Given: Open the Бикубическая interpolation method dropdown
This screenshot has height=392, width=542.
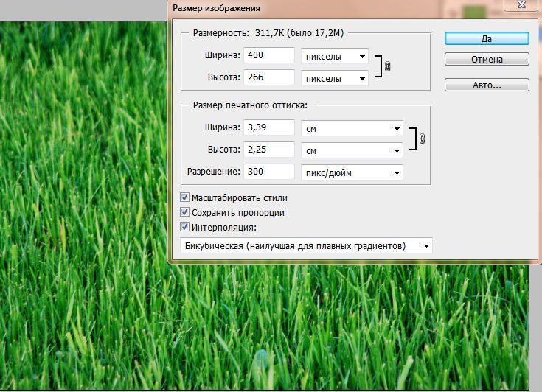Looking at the screenshot, I should coord(306,246).
